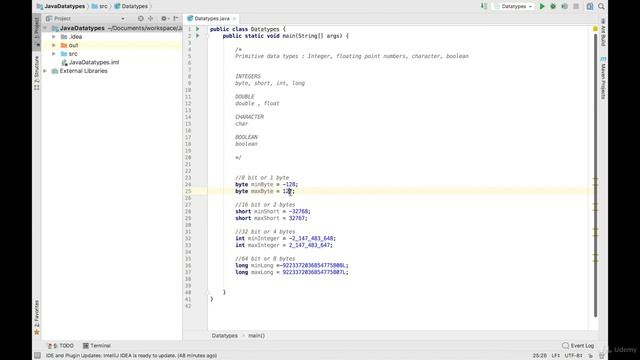Open the TODO tool window

click(x=61, y=346)
